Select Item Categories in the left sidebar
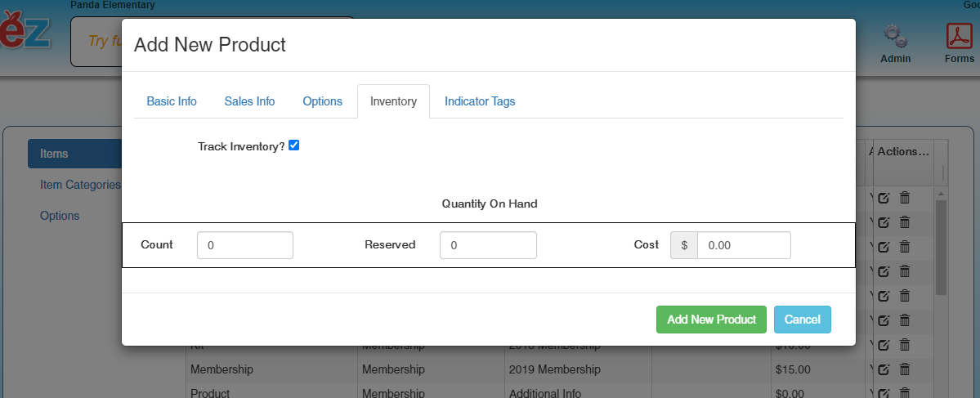This screenshot has width=980, height=398. pyautogui.click(x=79, y=185)
